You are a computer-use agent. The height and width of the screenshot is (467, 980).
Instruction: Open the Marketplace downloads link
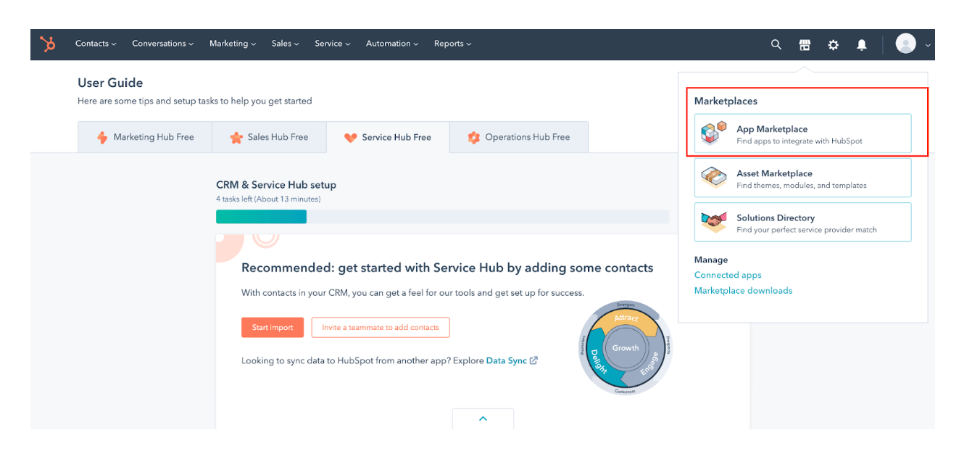tap(743, 291)
